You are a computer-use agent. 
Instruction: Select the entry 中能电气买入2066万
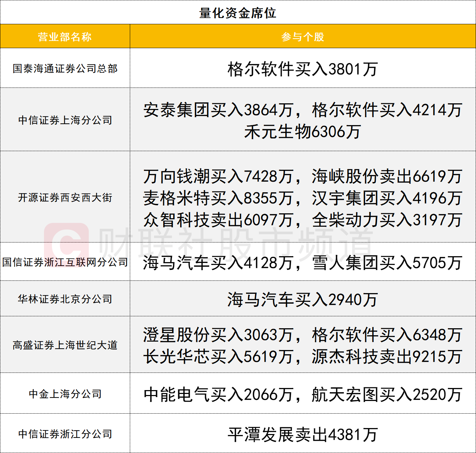coord(218,395)
